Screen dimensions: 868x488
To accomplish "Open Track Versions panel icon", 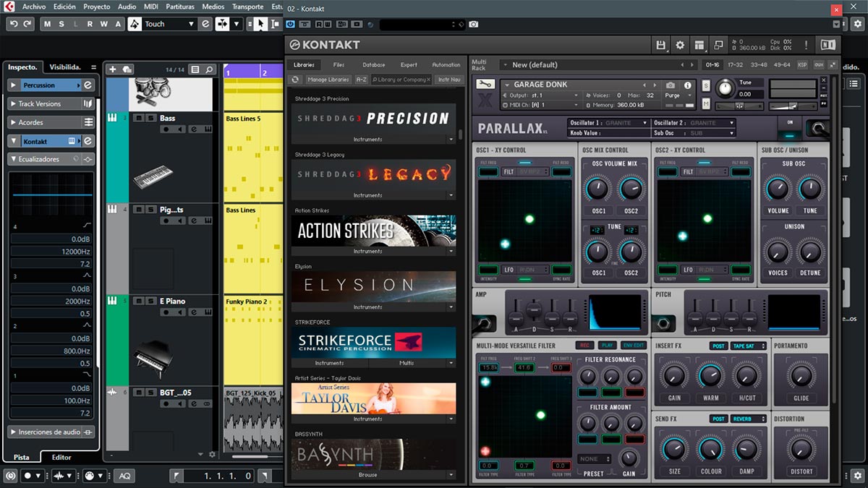I will (x=88, y=104).
